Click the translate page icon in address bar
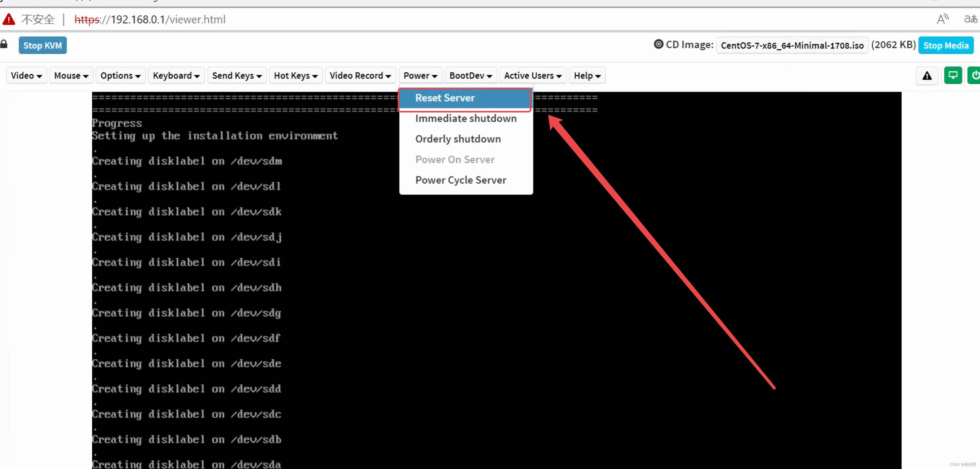Screen dimensions: 980x469 pos(970,19)
